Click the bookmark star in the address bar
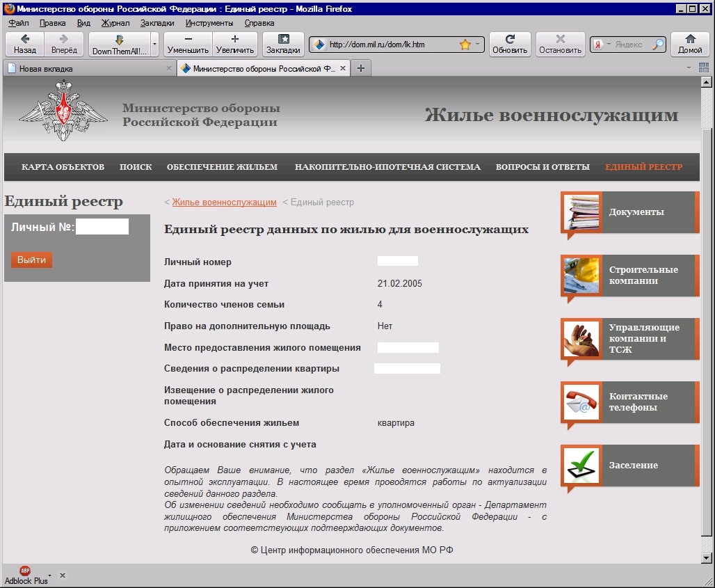Screen dimensions: 715x588 tap(465, 45)
